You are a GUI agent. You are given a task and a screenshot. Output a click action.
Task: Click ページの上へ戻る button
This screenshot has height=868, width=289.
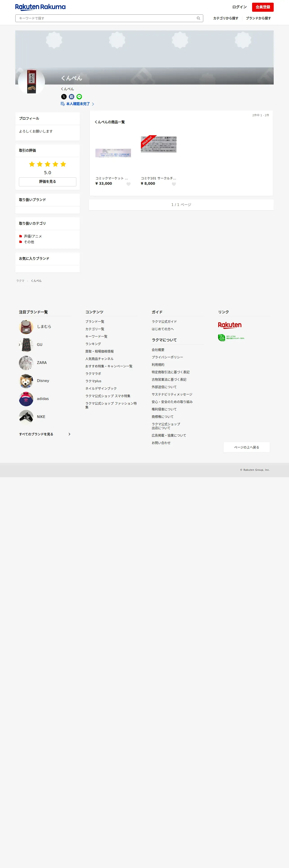pyautogui.click(x=247, y=447)
